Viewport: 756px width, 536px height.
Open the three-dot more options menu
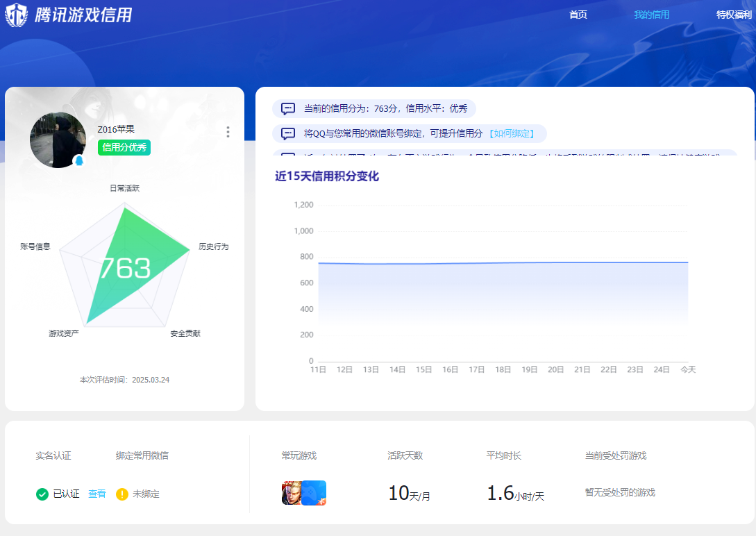(x=228, y=132)
